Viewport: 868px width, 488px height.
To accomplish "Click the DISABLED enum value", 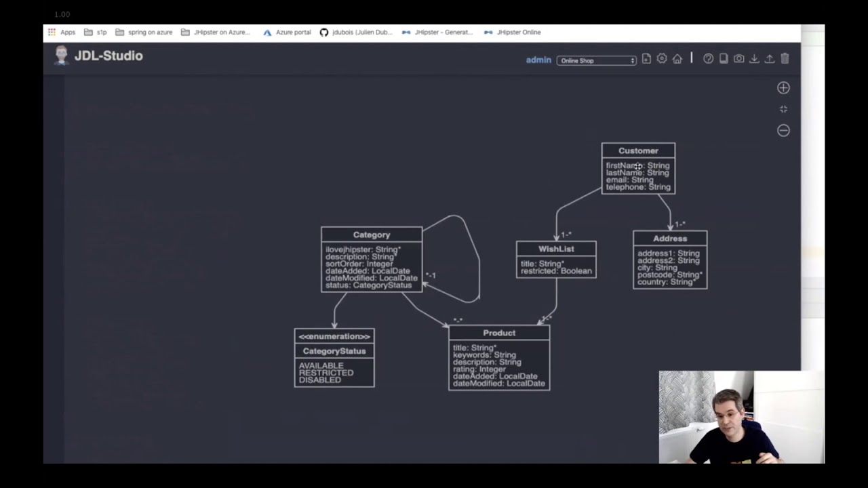I will (320, 380).
